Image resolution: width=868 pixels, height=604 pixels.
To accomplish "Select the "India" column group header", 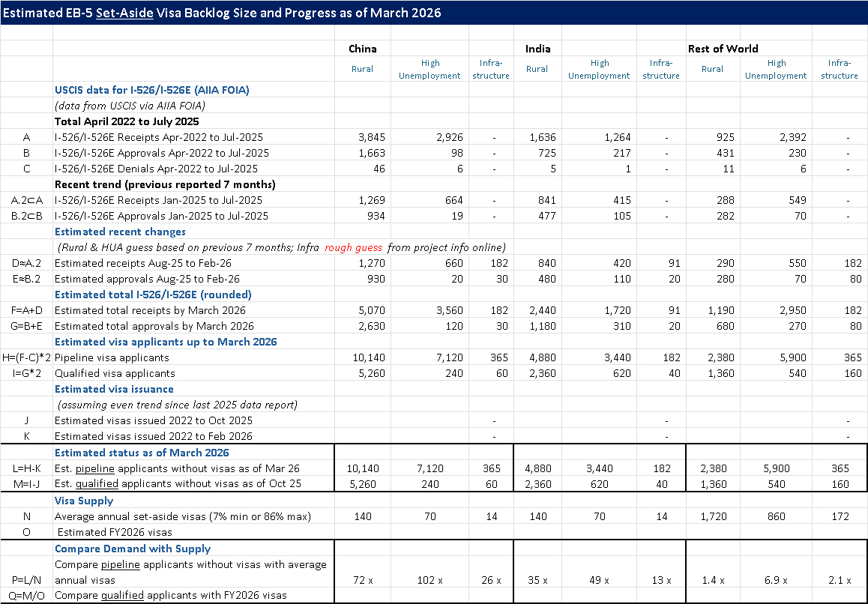I will pos(537,49).
